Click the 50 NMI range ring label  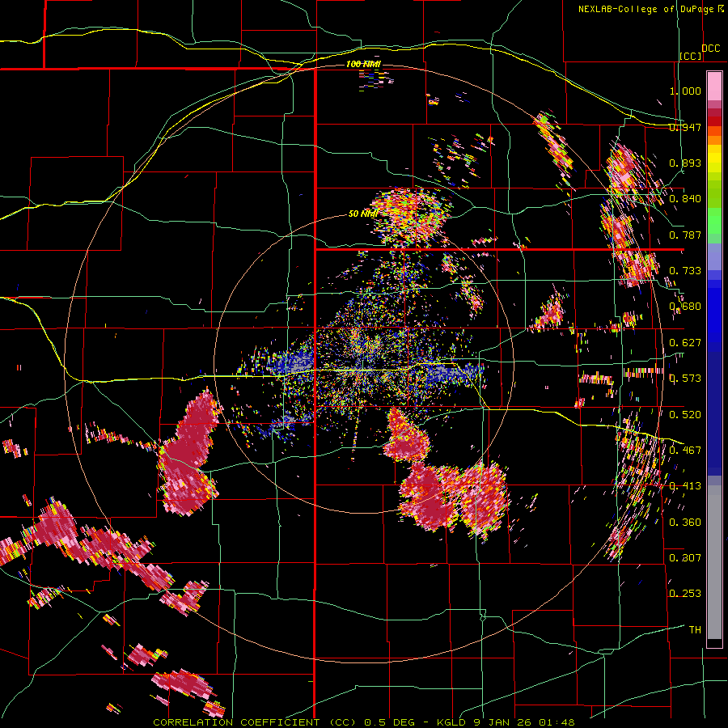coord(363,214)
